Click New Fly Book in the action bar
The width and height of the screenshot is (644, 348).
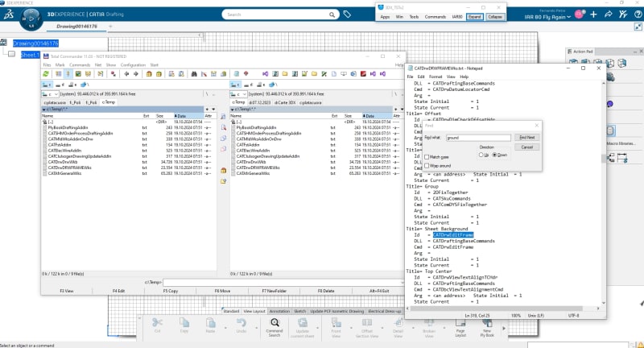click(x=487, y=327)
